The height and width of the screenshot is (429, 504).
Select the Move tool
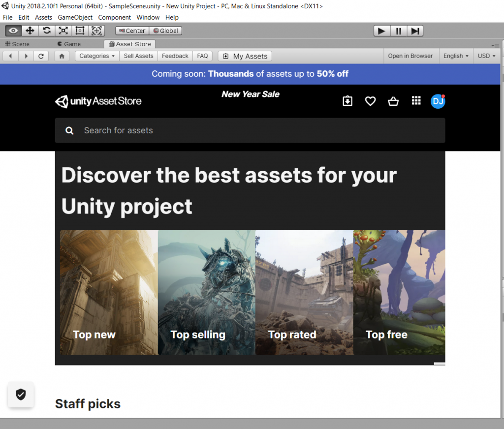(30, 31)
